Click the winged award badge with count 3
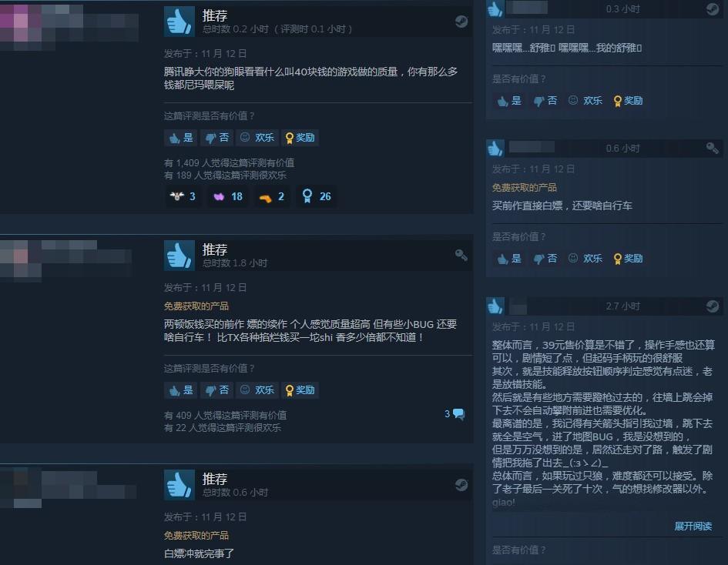 tap(183, 196)
